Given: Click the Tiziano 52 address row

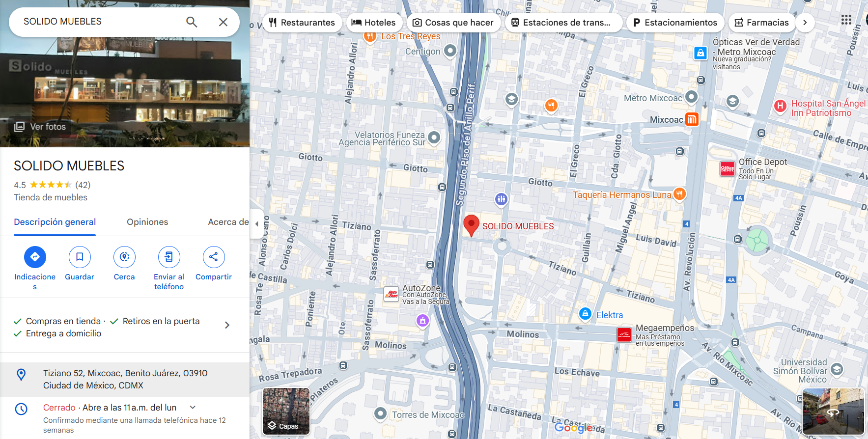Looking at the screenshot, I should tap(125, 380).
